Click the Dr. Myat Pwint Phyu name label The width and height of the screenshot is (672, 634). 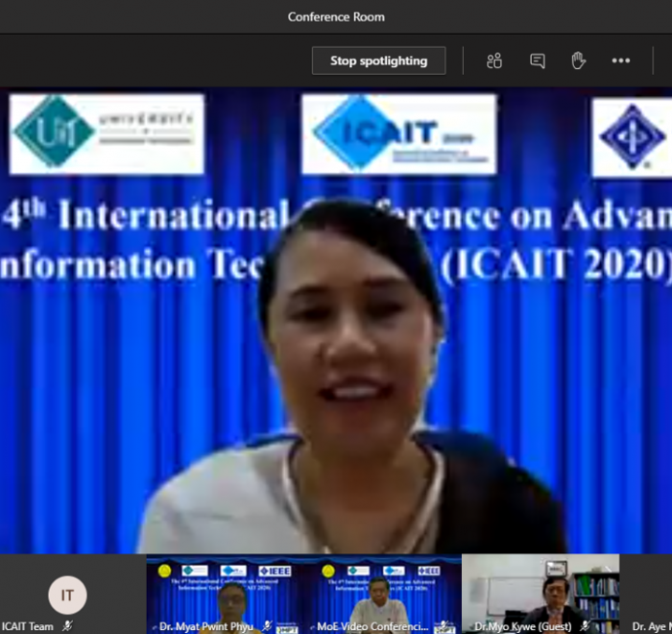[x=204, y=626]
